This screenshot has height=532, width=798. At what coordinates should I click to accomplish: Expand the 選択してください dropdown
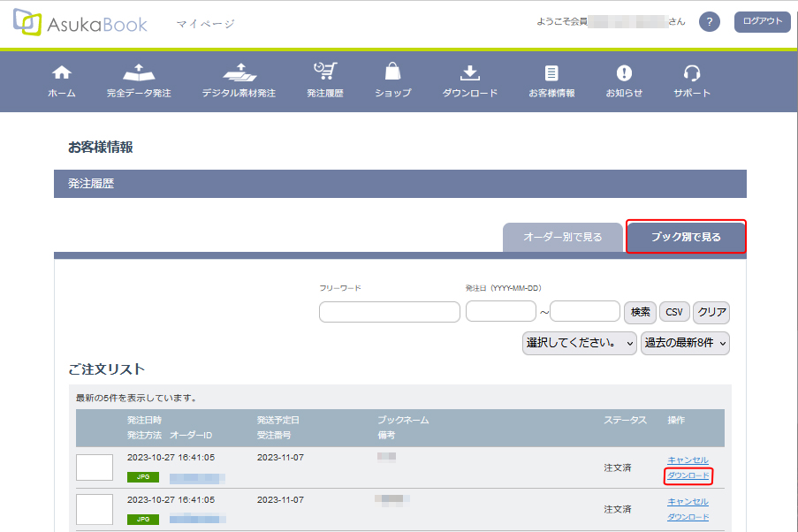coord(580,343)
